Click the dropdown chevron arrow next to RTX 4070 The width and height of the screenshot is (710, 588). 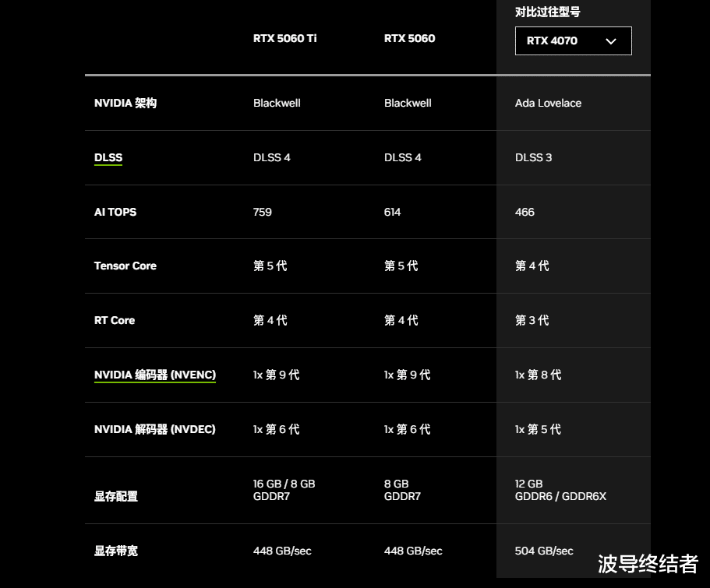tap(611, 41)
